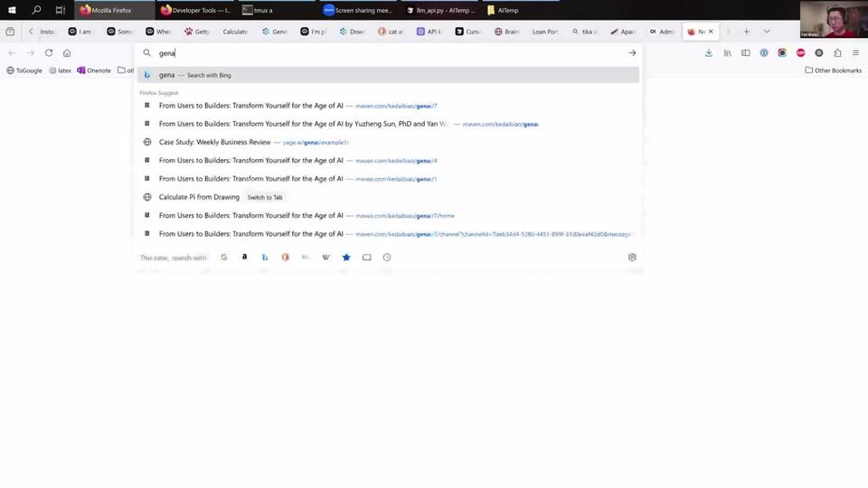Search with DuckDuckGo one-off engine icon
Image resolution: width=868 pixels, height=488 pixels.
(285, 258)
